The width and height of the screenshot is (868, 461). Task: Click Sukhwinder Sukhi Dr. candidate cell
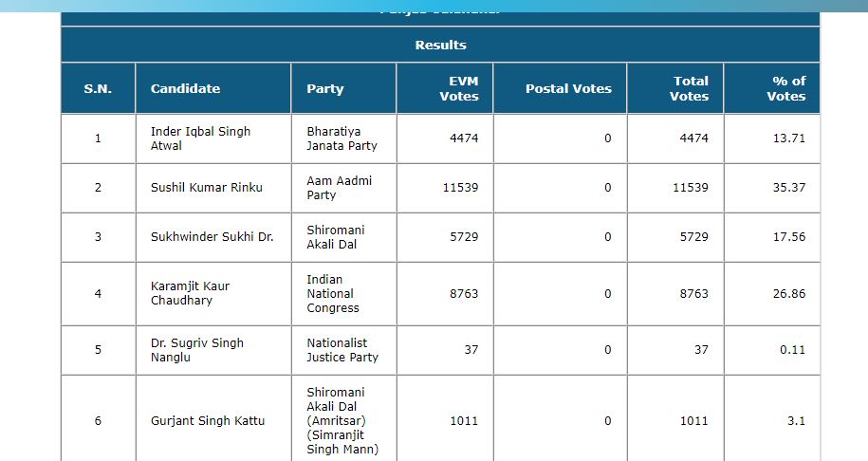tap(212, 237)
